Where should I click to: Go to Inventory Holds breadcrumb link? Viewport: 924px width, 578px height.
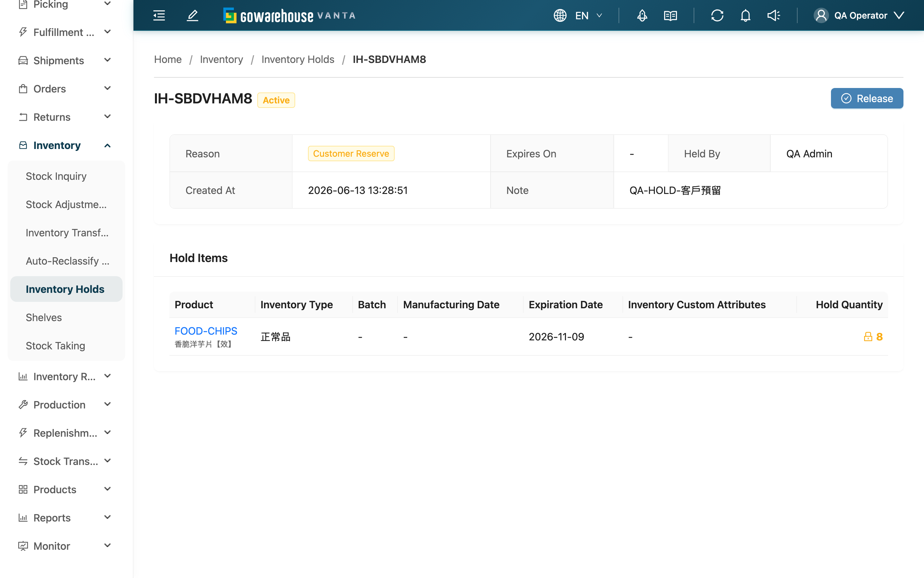point(298,59)
